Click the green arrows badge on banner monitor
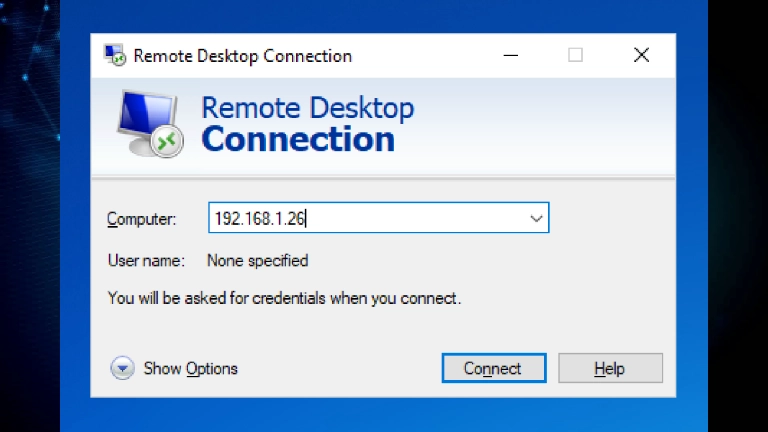 (x=167, y=142)
